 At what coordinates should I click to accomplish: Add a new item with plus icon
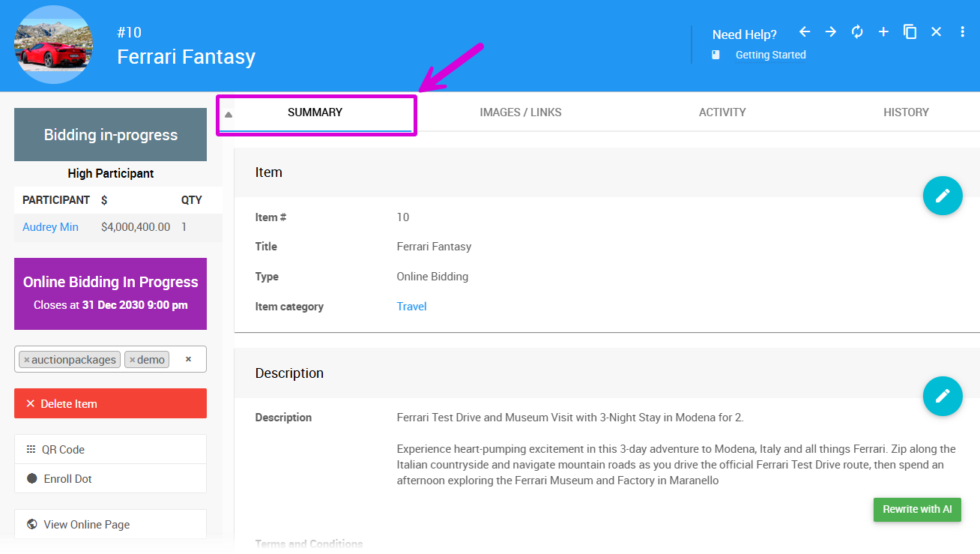point(883,31)
